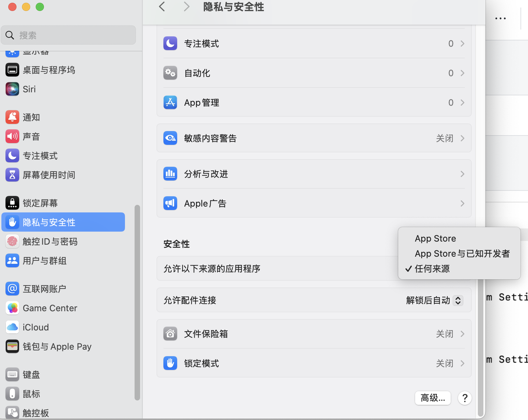528x420 pixels.
Task: Open Wallet & Apple Pay icon
Action: pos(12,347)
